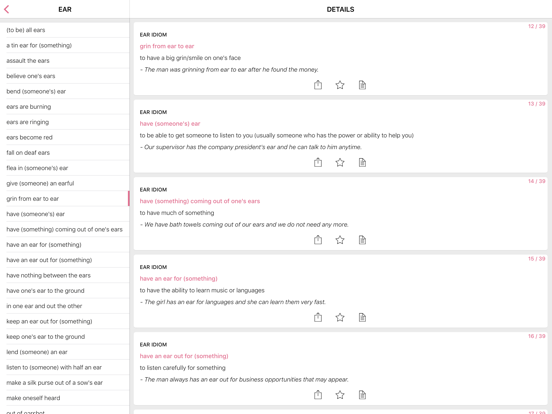Select 'have one's ear to the ground'
This screenshot has width=552, height=414.
point(65,290)
